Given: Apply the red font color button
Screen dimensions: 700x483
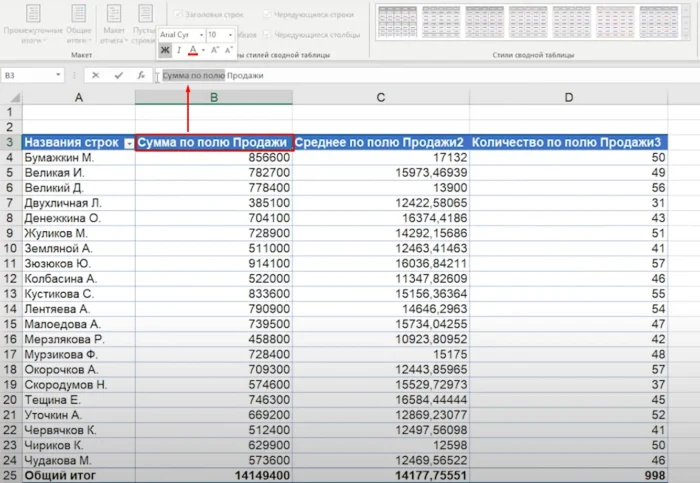Looking at the screenshot, I should pos(193,50).
